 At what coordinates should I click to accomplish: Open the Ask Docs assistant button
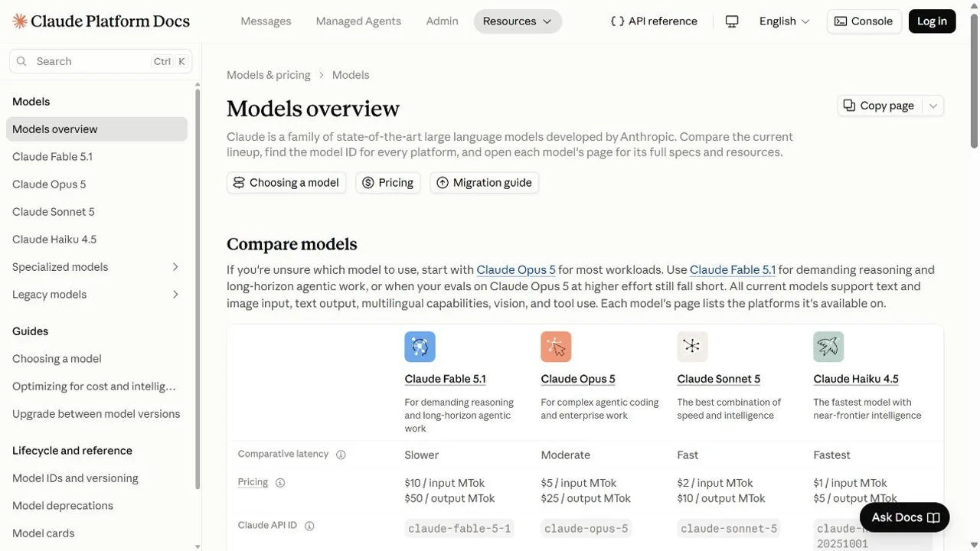point(905,518)
